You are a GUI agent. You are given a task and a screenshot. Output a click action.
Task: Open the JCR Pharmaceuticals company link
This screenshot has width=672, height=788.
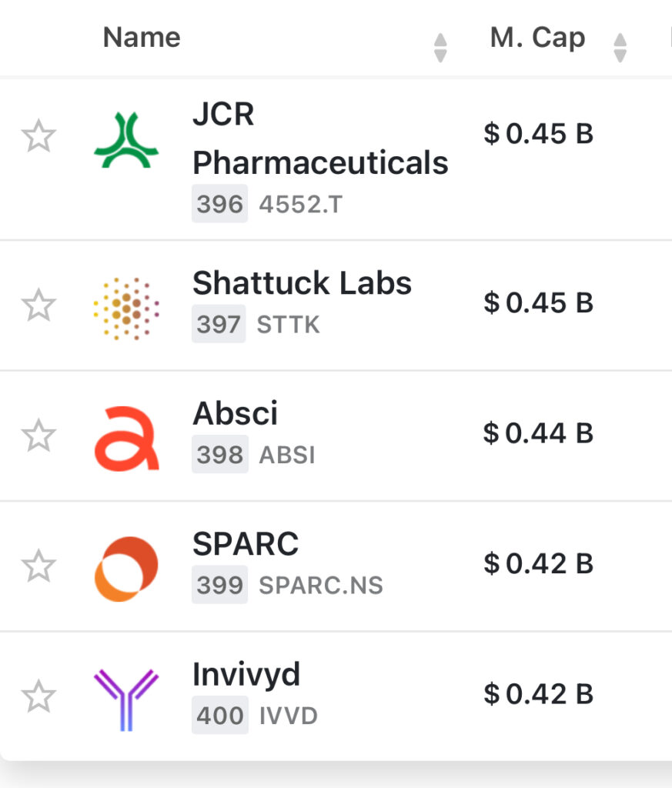pyautogui.click(x=319, y=139)
